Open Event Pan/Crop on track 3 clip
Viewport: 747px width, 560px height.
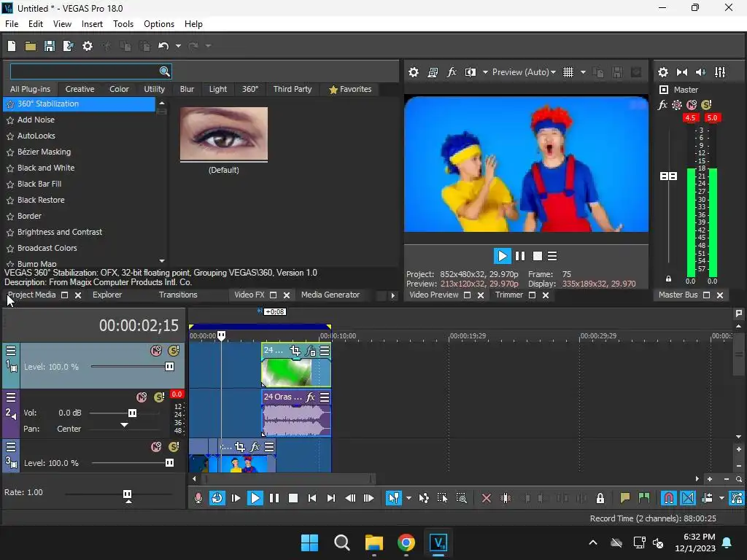[240, 447]
